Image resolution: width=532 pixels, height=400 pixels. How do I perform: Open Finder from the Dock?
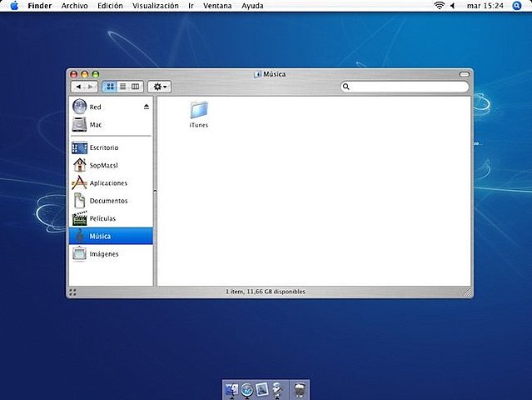[x=232, y=391]
